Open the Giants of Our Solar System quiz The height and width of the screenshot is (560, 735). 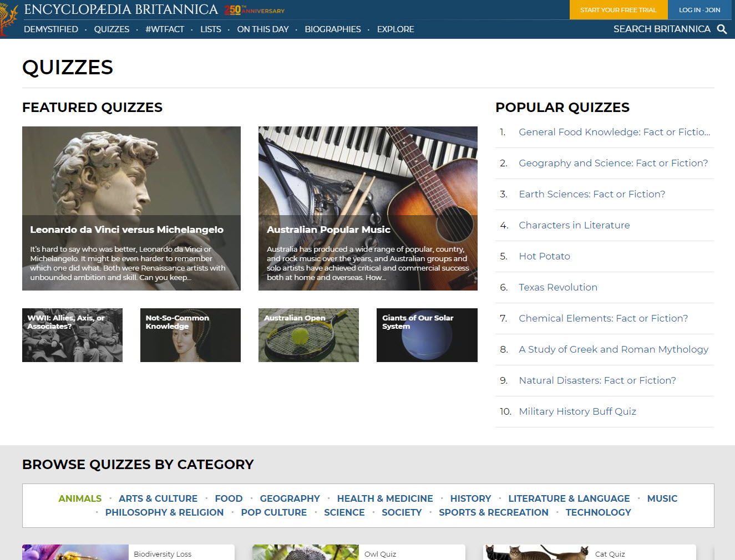(x=427, y=335)
